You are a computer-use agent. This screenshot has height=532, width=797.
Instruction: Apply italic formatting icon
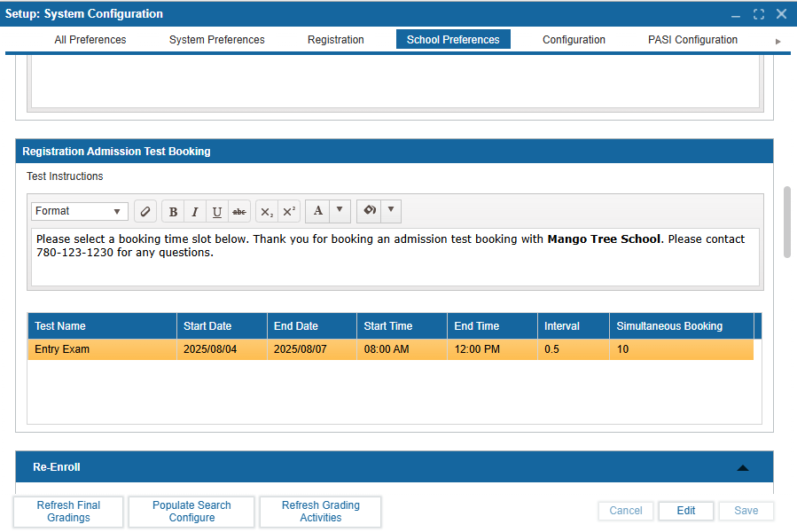point(195,212)
